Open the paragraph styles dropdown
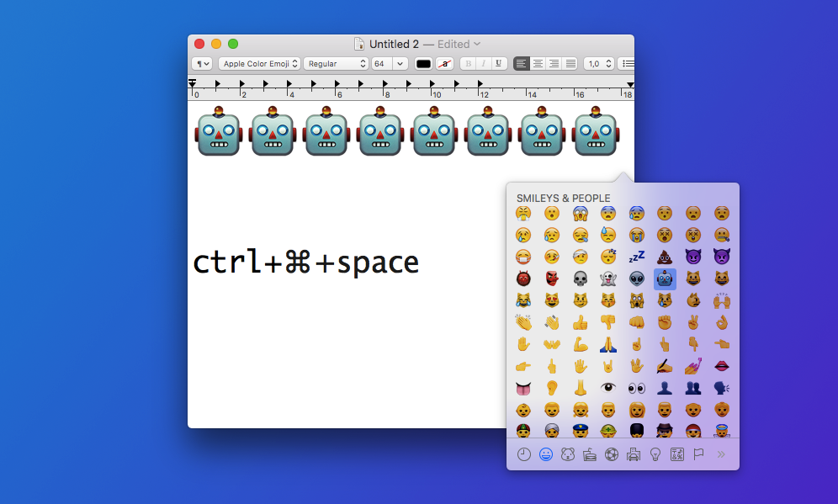This screenshot has width=838, height=504. (202, 64)
